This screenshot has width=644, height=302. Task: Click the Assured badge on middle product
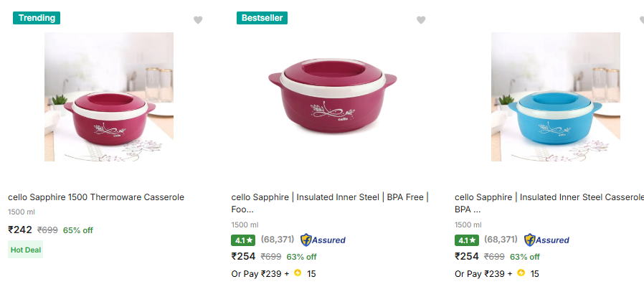point(323,240)
